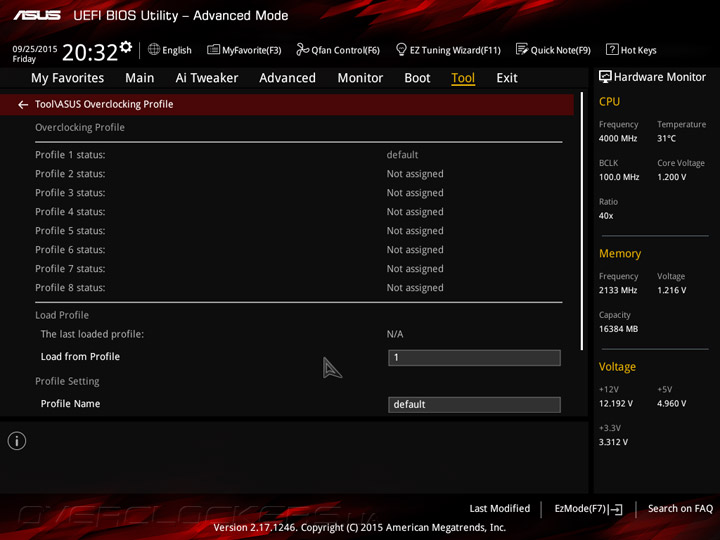Image resolution: width=720 pixels, height=540 pixels.
Task: Click the Profile Setting section heading
Action: pos(67,381)
